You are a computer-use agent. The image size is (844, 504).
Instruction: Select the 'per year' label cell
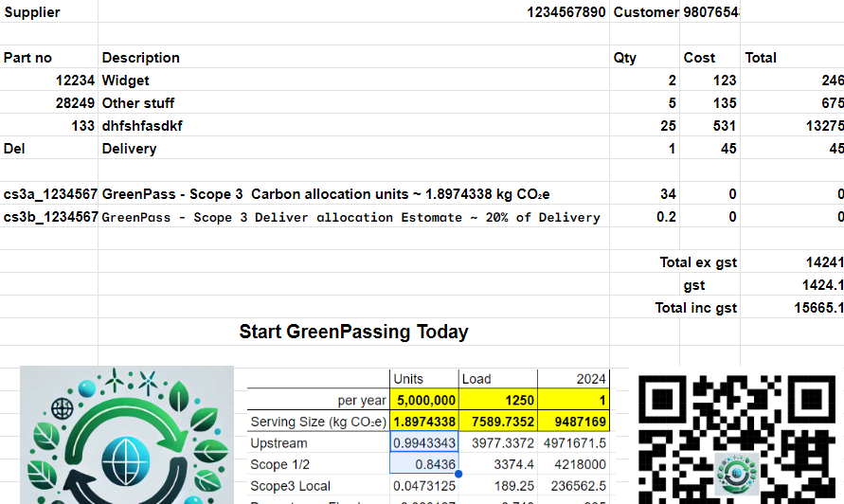318,400
